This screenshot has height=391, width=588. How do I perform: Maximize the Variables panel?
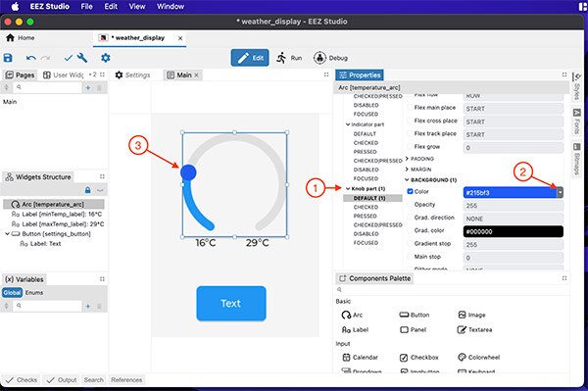102,279
